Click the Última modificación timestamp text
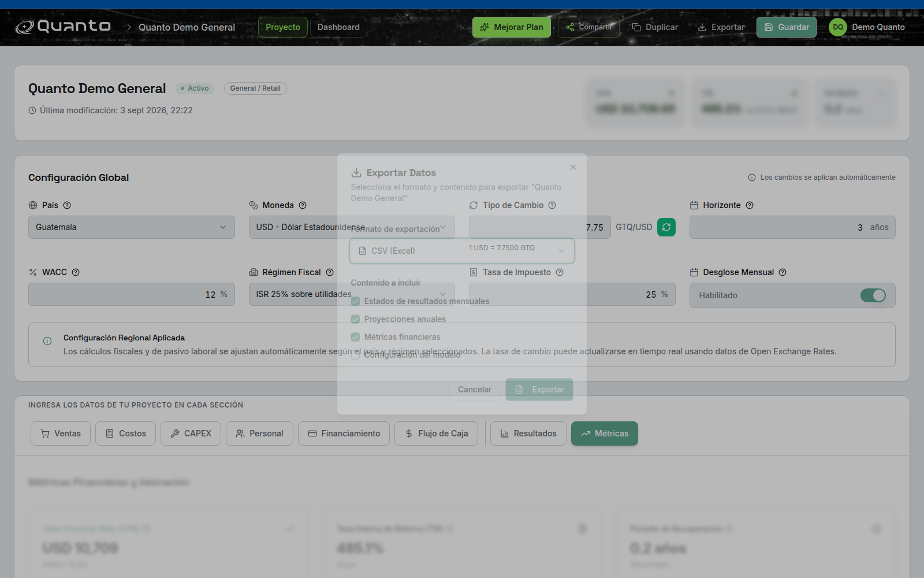 coord(116,110)
